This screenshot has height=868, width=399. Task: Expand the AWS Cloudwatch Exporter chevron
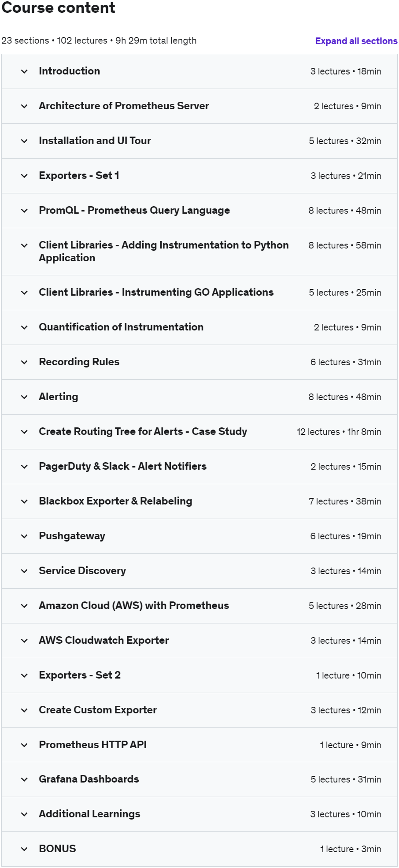pos(24,641)
